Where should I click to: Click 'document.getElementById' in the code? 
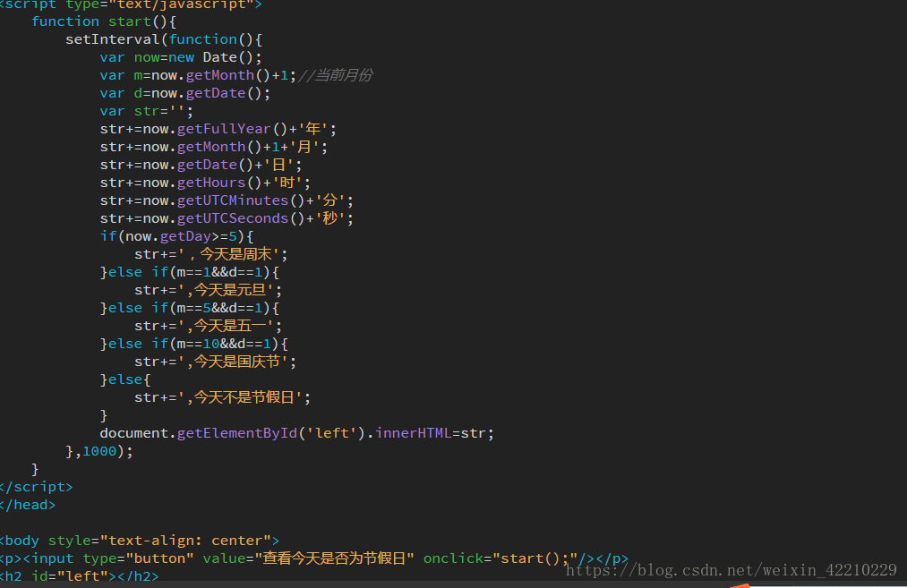pyautogui.click(x=199, y=434)
